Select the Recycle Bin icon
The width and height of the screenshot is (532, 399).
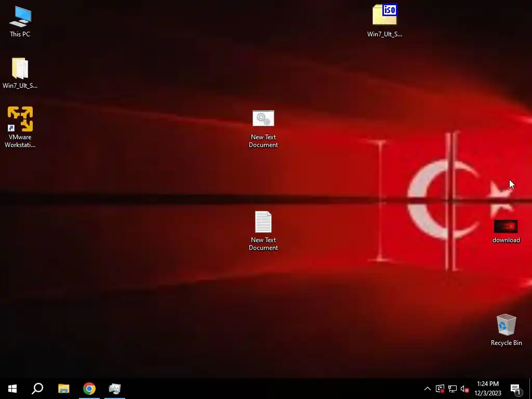(x=506, y=330)
